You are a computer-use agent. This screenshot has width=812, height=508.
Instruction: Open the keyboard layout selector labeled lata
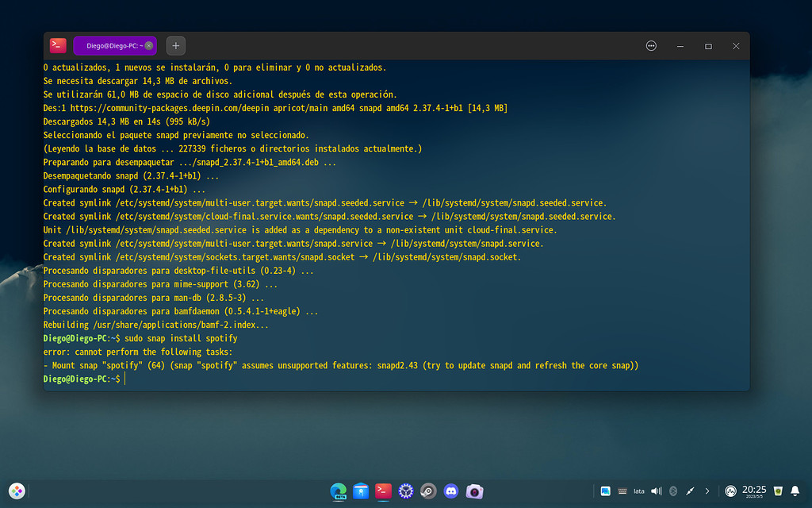[638, 491]
